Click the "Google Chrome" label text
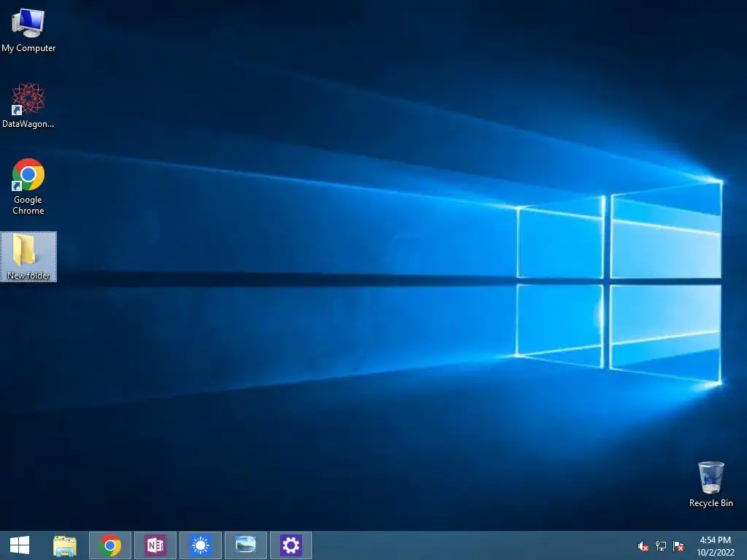 [x=28, y=205]
